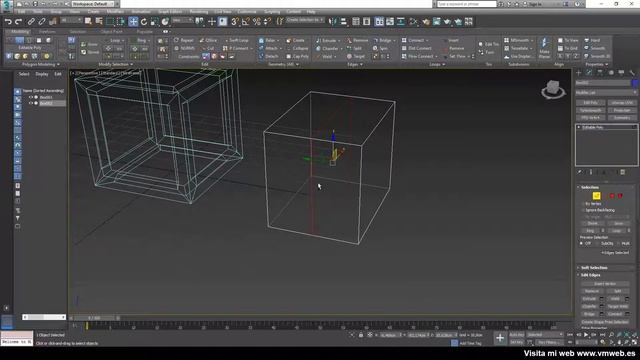Select Multi preview selection radio

click(619, 243)
